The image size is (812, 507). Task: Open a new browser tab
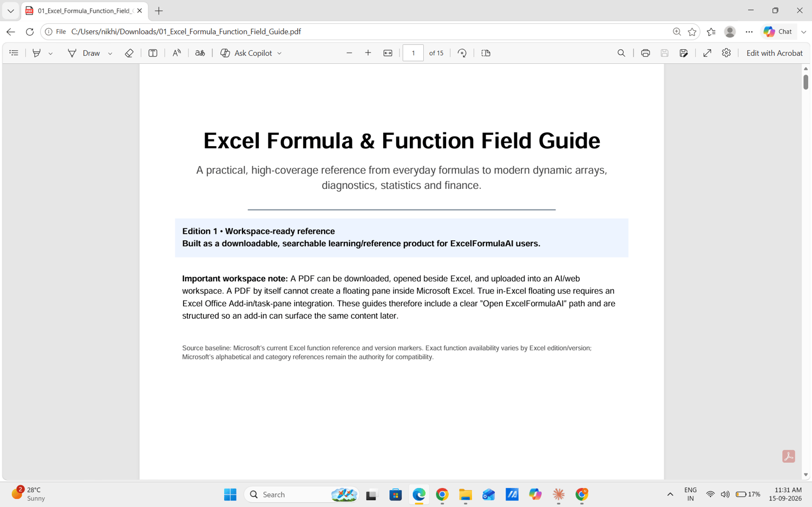[x=159, y=11]
